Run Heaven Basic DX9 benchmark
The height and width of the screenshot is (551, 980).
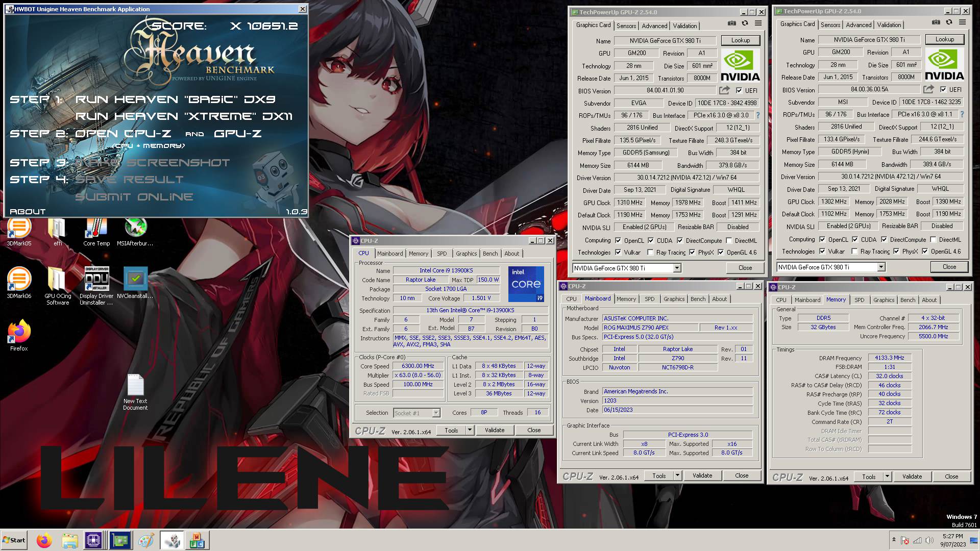175,99
